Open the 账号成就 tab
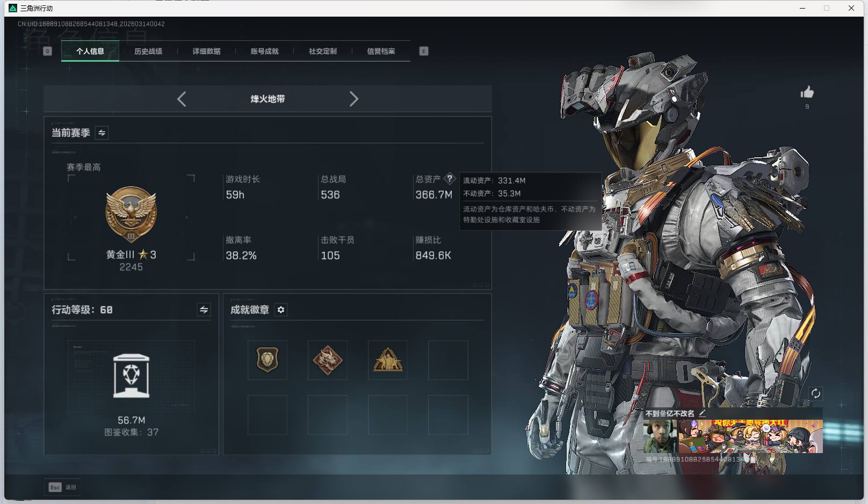868x504 pixels. (265, 51)
